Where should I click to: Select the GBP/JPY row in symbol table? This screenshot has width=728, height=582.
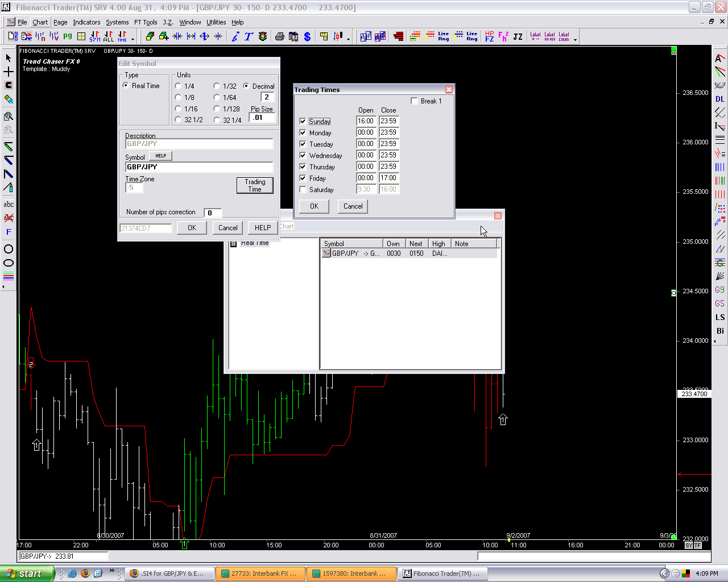(409, 253)
